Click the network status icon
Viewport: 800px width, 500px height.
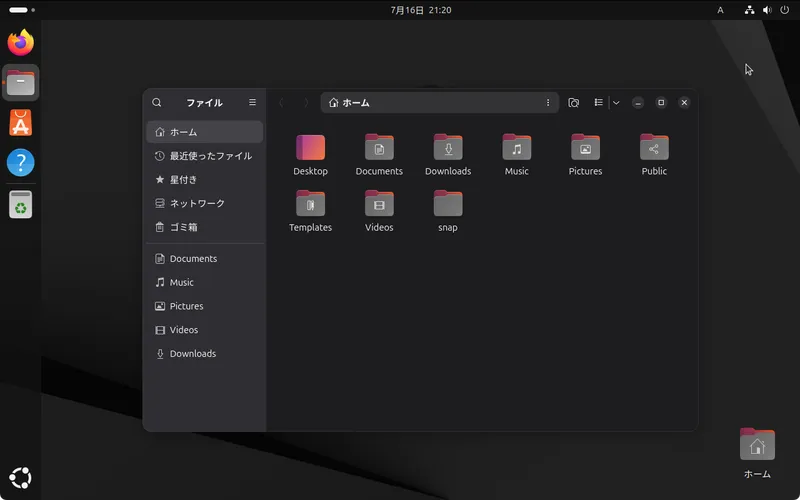tap(749, 10)
